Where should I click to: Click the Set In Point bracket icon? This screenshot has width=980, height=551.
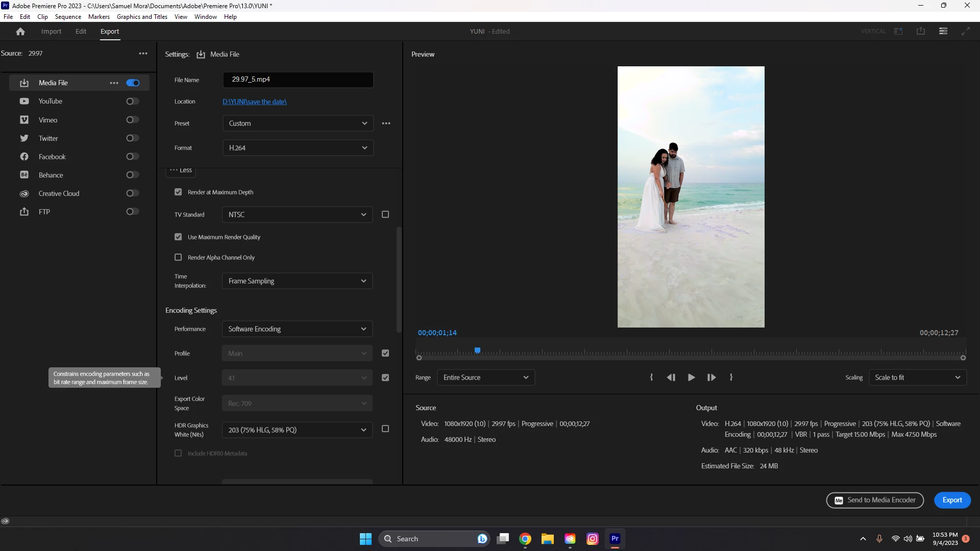click(651, 378)
